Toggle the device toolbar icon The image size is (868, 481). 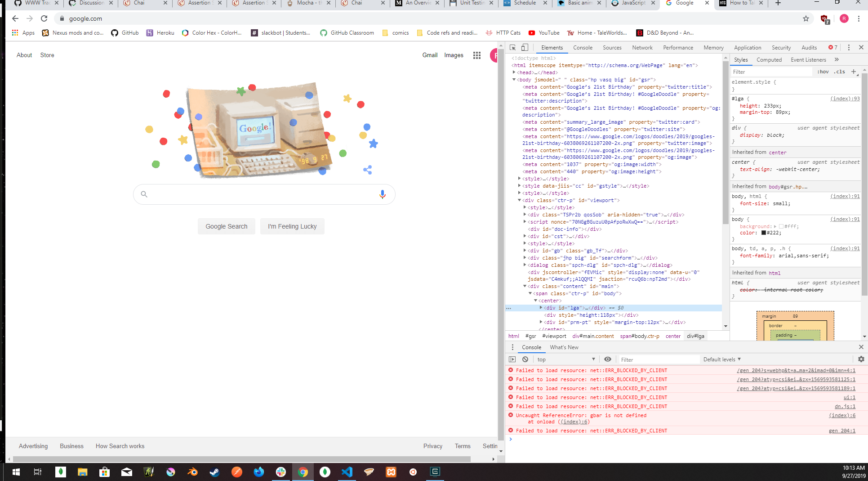tap(525, 48)
